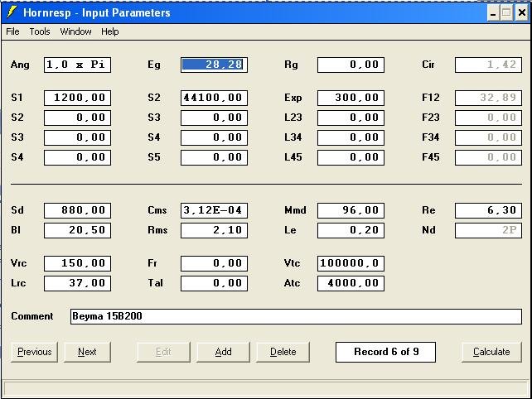Click the Tal input field
Image resolution: width=532 pixels, height=399 pixels.
[x=214, y=283]
